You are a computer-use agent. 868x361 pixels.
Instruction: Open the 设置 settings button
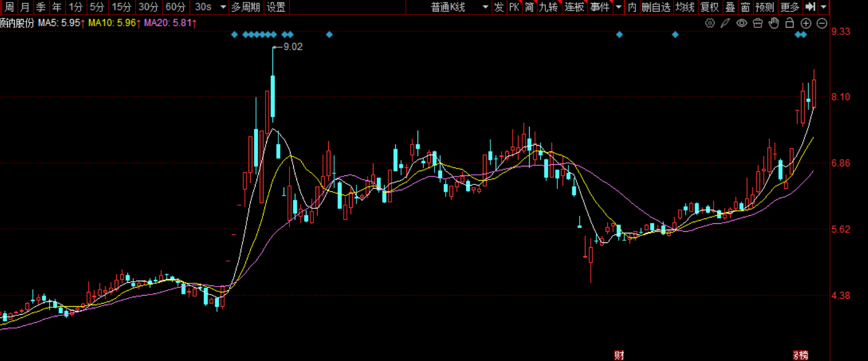tap(276, 7)
